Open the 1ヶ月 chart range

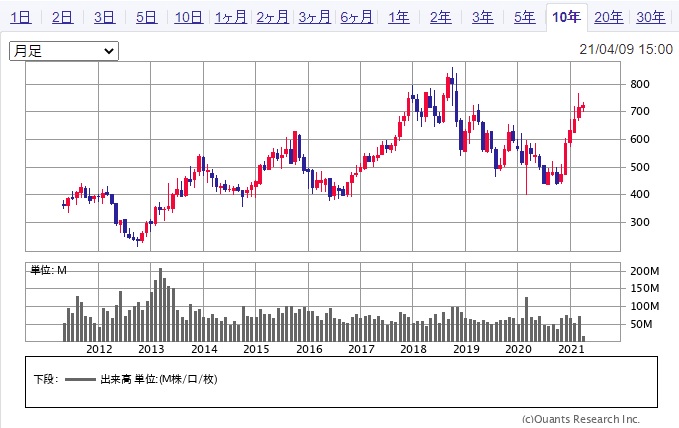231,17
